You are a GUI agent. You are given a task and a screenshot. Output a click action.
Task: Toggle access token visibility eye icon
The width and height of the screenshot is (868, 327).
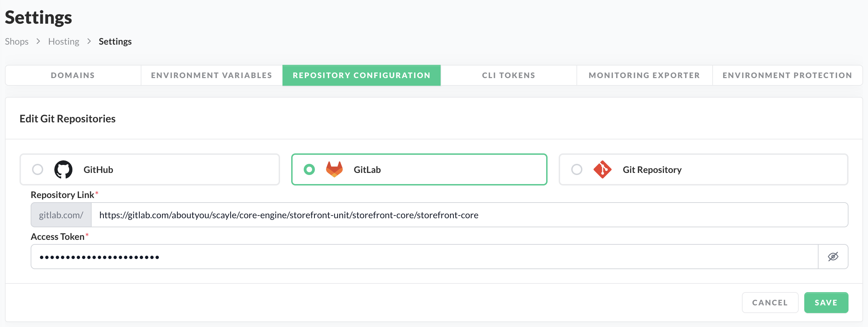tap(833, 257)
